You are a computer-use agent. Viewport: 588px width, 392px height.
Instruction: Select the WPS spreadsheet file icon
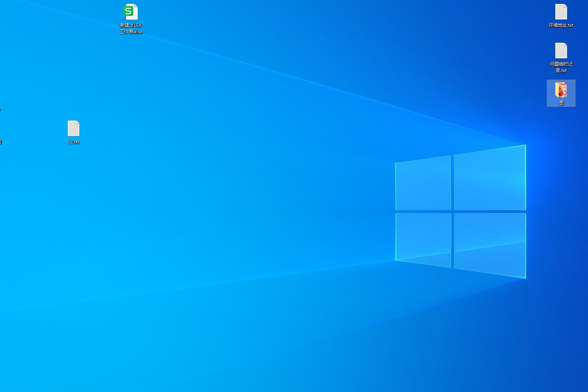click(x=131, y=12)
